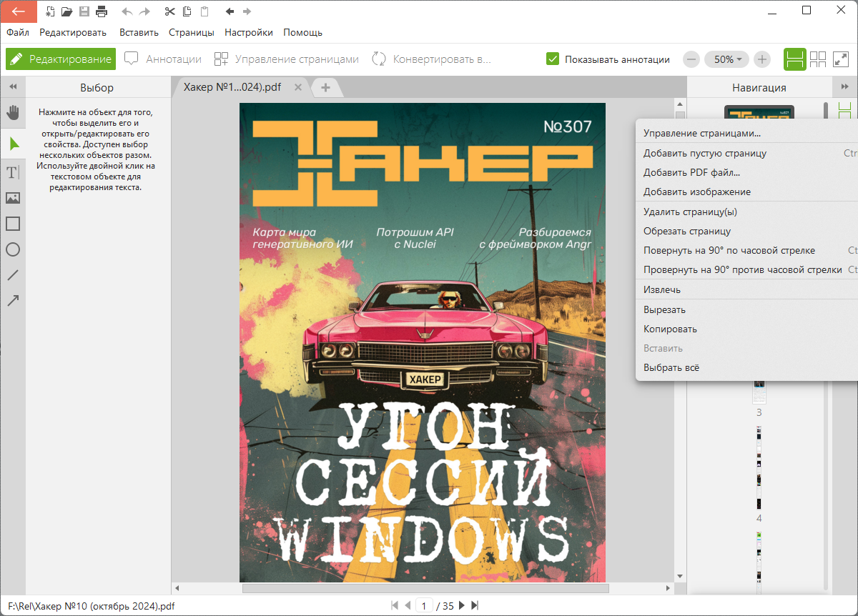Click the current page number field

pyautogui.click(x=424, y=606)
